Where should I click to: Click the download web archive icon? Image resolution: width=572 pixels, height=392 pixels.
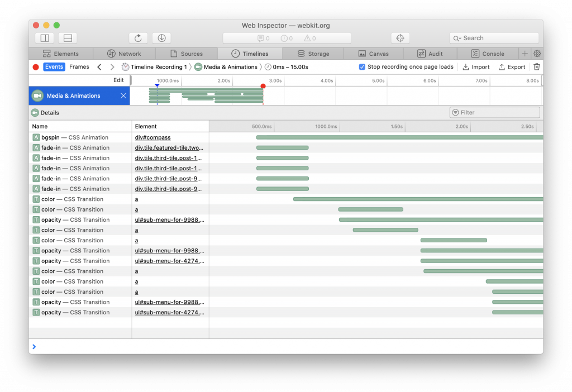tap(161, 37)
